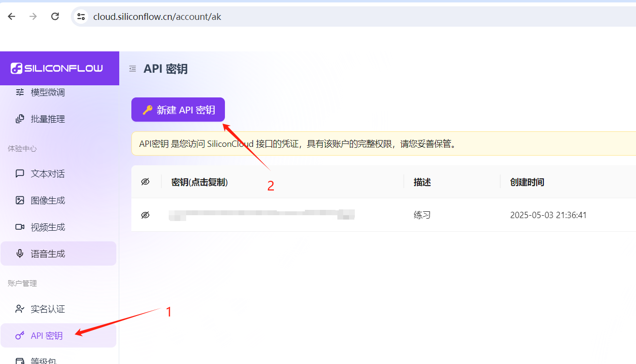Click the video camera icon
This screenshot has height=364, width=636.
[20, 227]
